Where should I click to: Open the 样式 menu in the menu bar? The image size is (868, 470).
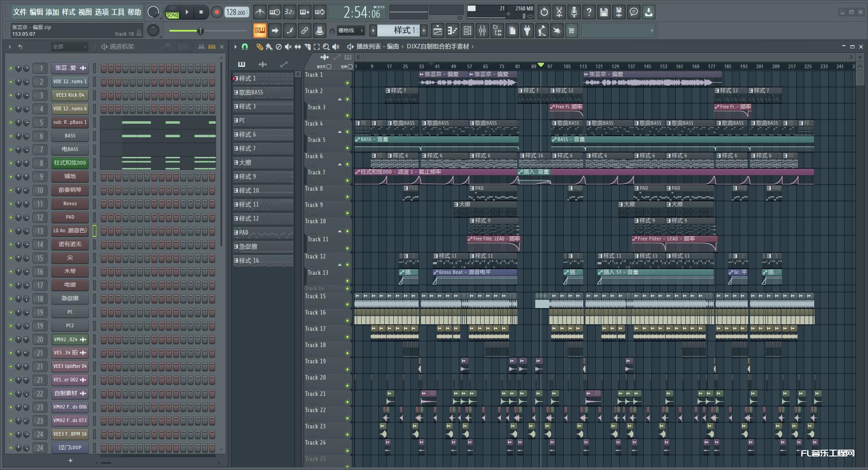coord(69,12)
